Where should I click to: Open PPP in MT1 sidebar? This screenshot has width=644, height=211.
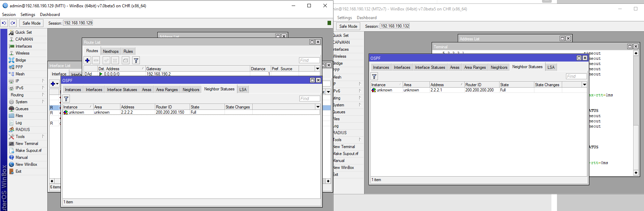click(x=19, y=67)
